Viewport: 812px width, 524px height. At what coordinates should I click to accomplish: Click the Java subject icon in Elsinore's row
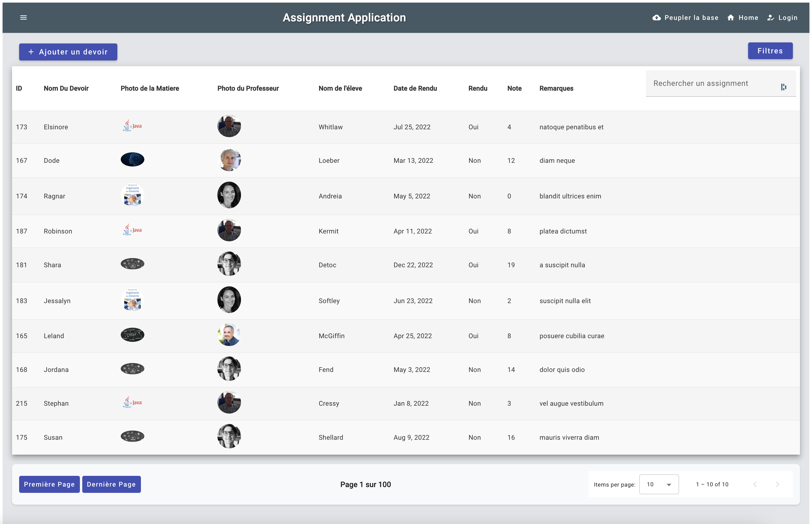(132, 125)
